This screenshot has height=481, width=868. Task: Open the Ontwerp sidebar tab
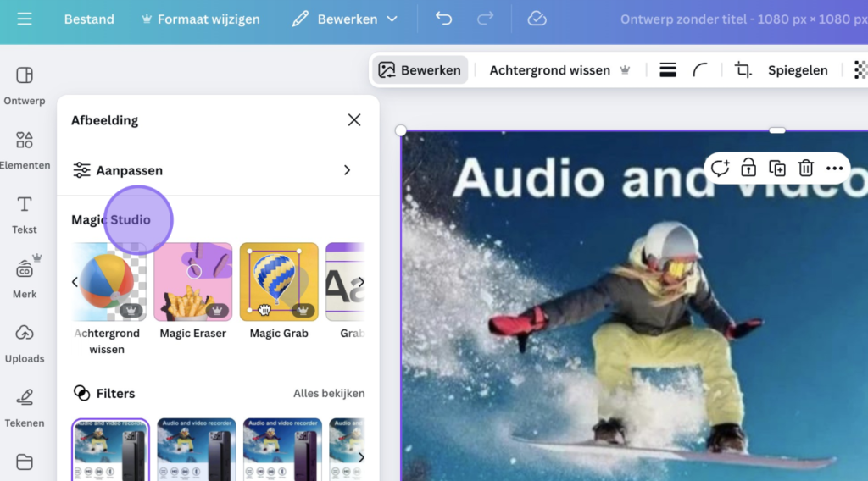pos(25,86)
